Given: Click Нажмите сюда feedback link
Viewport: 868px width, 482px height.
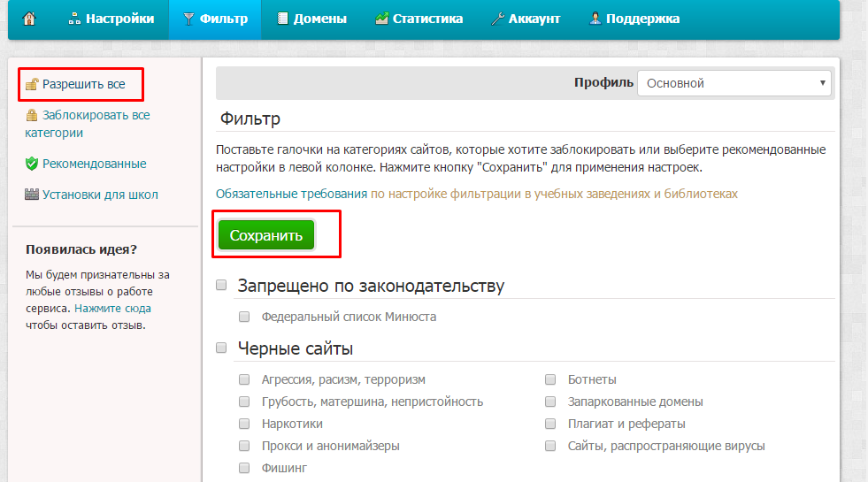Looking at the screenshot, I should [x=113, y=309].
